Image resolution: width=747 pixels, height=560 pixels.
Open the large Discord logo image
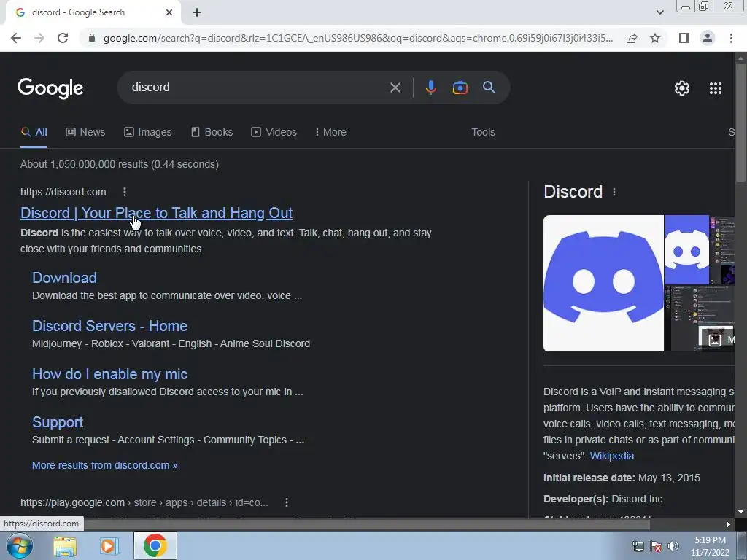pos(603,283)
